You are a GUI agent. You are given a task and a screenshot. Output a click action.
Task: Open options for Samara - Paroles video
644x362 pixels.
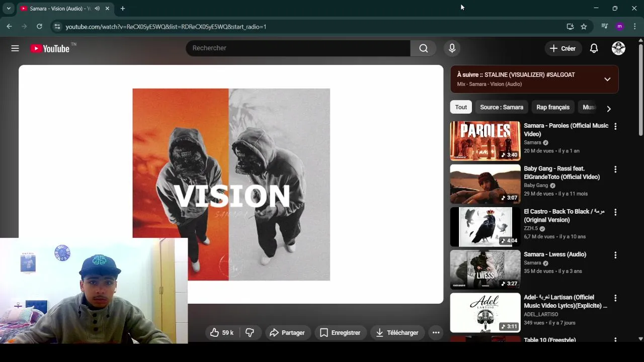coord(615,126)
